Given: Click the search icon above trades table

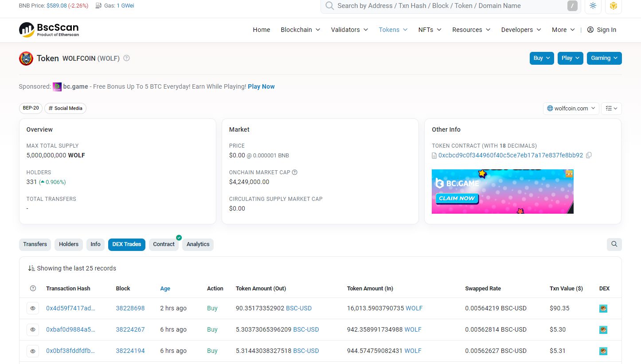Looking at the screenshot, I should click(x=614, y=244).
